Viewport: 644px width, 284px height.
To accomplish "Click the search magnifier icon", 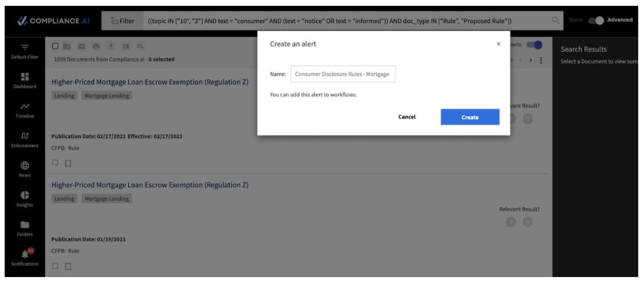I will 555,20.
